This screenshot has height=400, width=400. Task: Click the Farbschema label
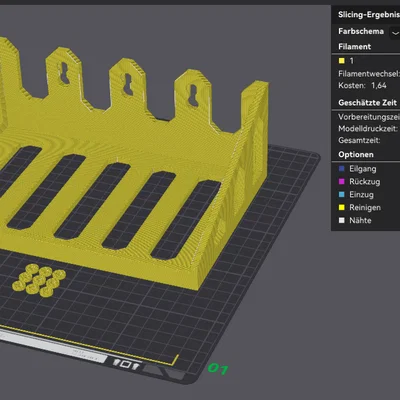point(361,31)
